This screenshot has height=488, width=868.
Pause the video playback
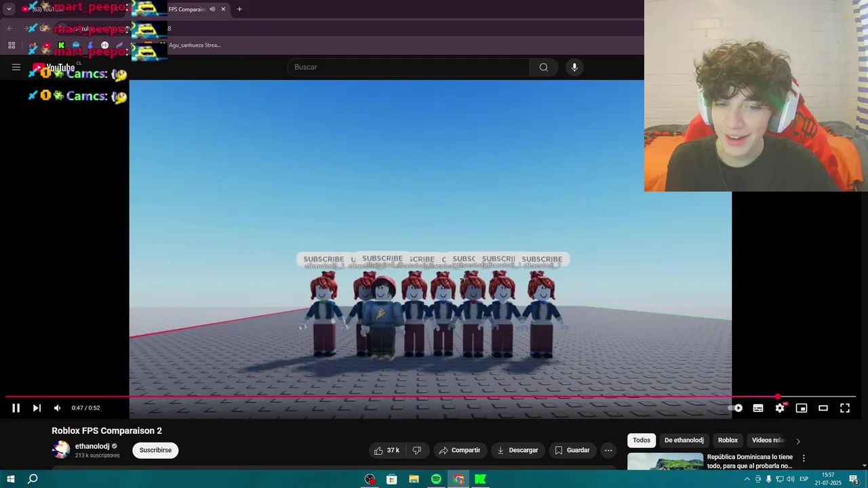click(x=16, y=408)
